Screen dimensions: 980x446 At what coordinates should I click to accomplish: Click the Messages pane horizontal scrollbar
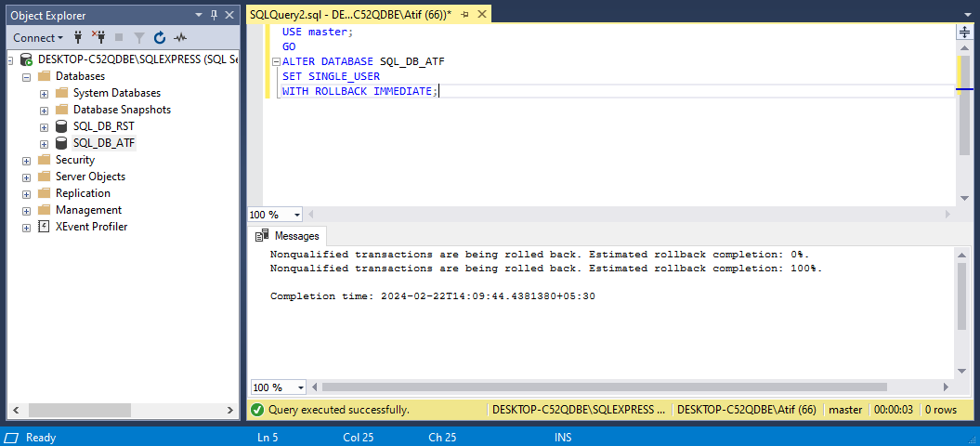click(x=604, y=387)
